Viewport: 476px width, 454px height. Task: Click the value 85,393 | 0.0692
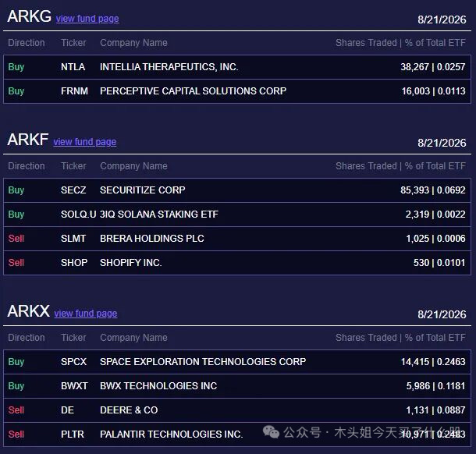pos(433,190)
